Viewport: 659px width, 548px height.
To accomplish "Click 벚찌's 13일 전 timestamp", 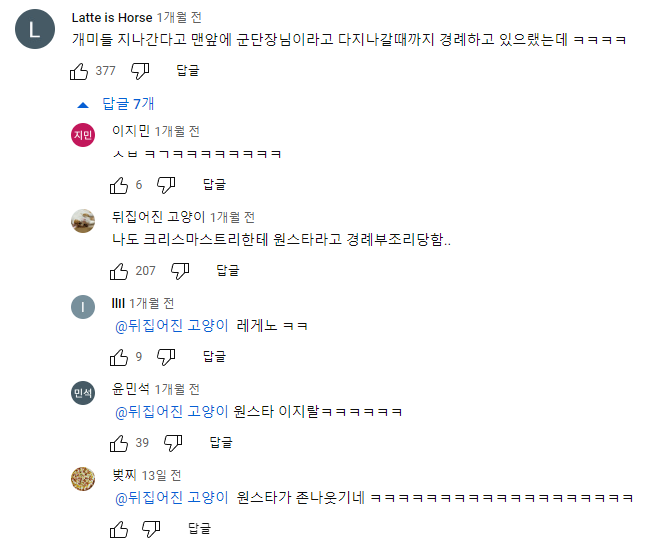I will coord(161,474).
